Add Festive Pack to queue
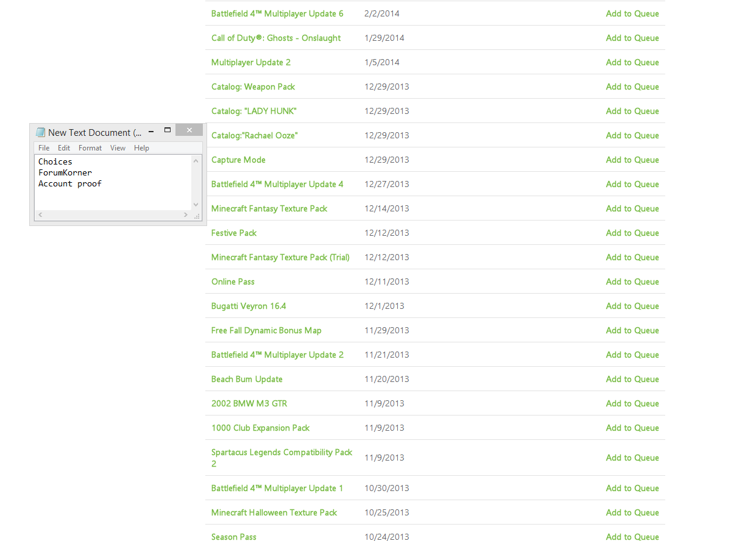This screenshot has height=541, width=756. coord(632,233)
